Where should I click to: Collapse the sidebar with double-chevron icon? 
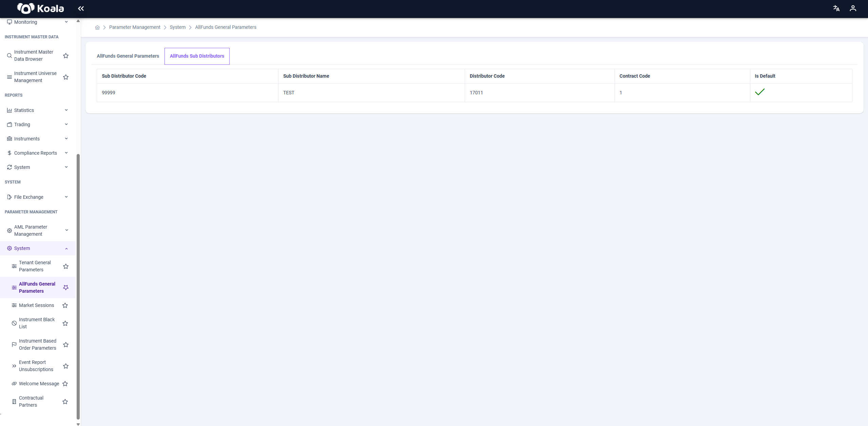point(81,8)
